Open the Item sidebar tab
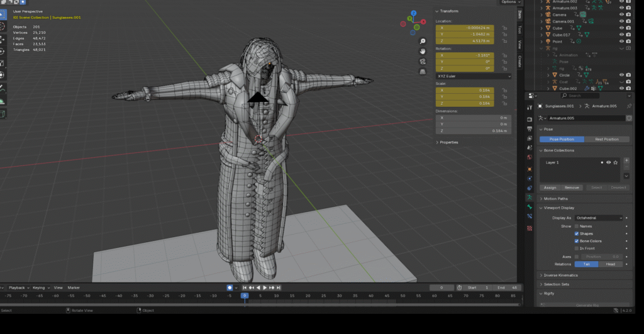Screen dimensions: 644x334 click(x=519, y=14)
